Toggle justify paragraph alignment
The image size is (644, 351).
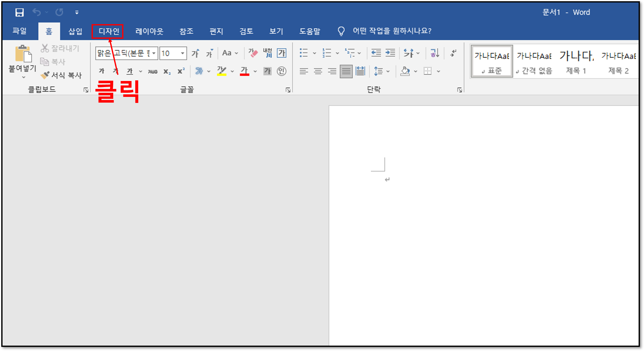346,71
